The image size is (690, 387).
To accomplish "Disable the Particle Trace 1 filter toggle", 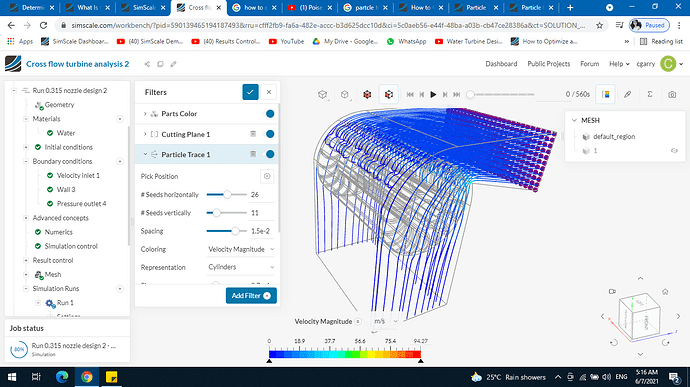I will pos(268,154).
